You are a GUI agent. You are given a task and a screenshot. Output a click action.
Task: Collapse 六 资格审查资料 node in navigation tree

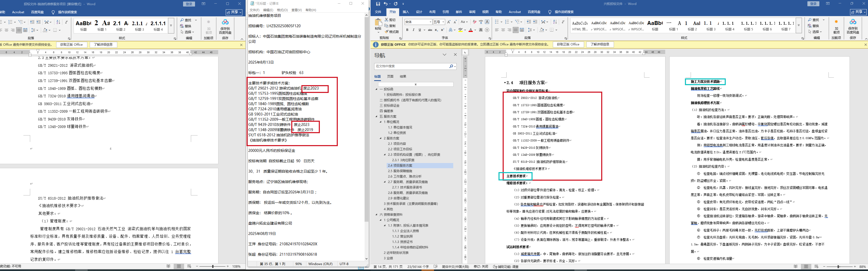(377, 214)
